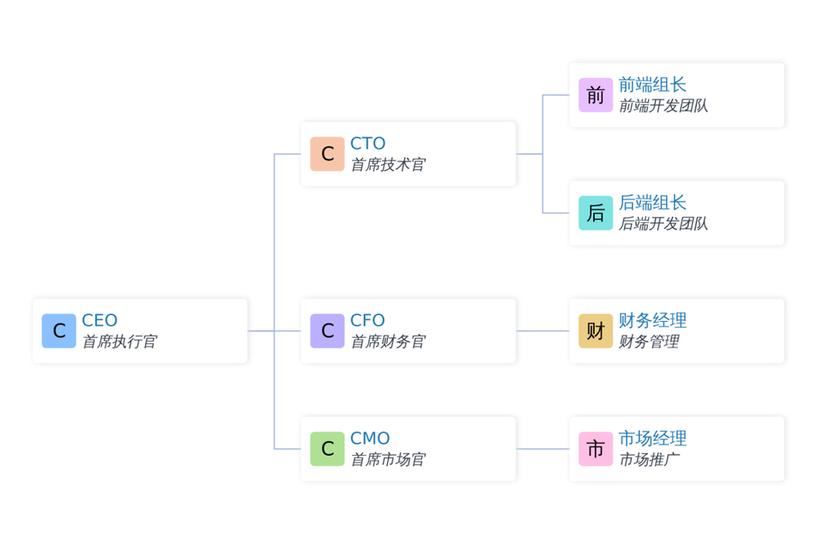
Task: Click the teal 后 avatar icon
Action: pyautogui.click(x=596, y=213)
